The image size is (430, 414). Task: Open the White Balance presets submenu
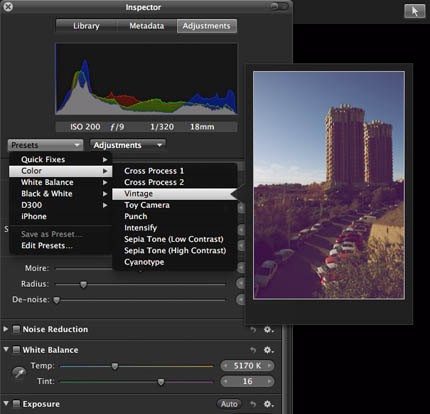tap(61, 182)
